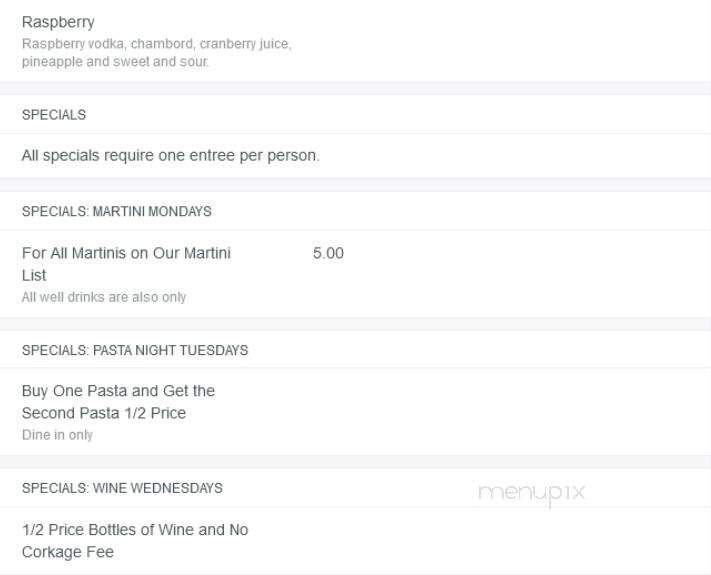The image size is (711, 575).
Task: Select the SPECIALS: MARTINI MONDAYS header
Action: (x=117, y=211)
